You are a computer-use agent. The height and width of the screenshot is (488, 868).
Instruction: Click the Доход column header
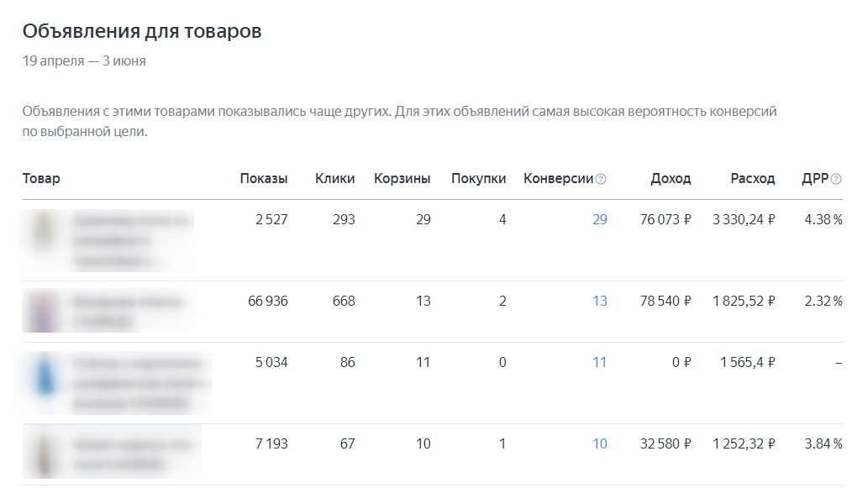click(671, 179)
